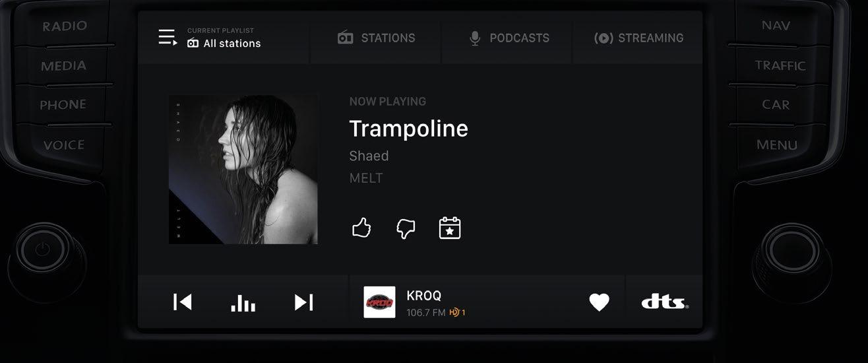
Task: Select the RADIO hardware button
Action: (65, 26)
